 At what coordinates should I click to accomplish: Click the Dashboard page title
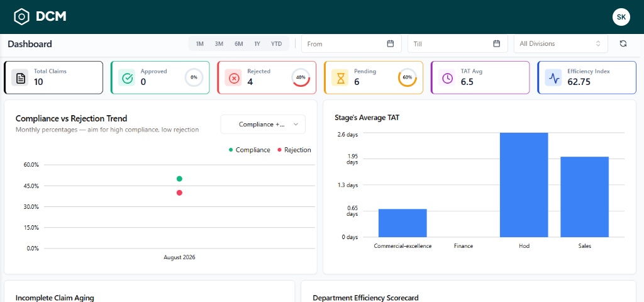point(30,44)
